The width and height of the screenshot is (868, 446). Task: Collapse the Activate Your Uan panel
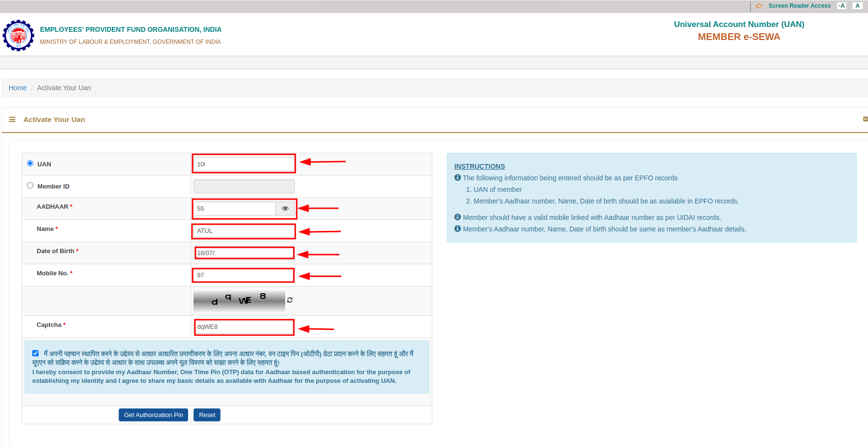point(865,119)
